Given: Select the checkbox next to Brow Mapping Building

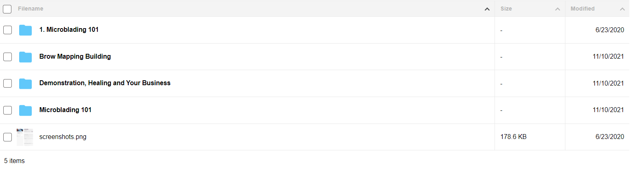Looking at the screenshot, I should [x=7, y=57].
